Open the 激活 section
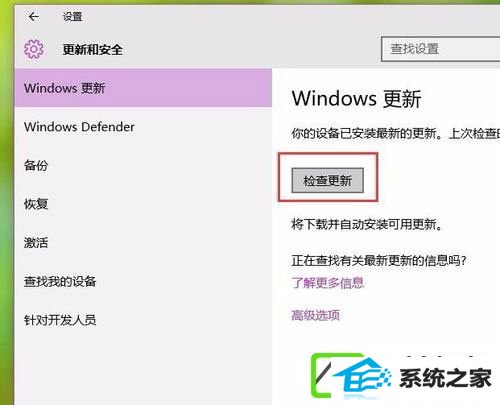The width and height of the screenshot is (500, 405). click(x=143, y=243)
